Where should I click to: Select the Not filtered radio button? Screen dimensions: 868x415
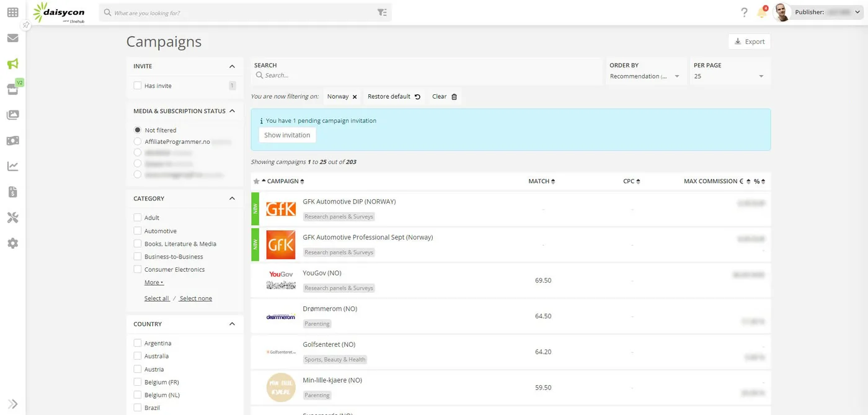(x=138, y=130)
